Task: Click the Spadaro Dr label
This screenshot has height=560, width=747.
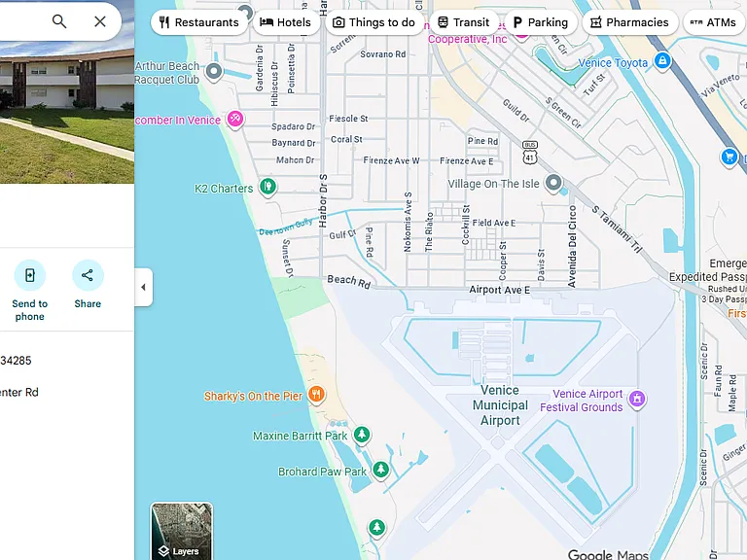Action: coord(294,126)
